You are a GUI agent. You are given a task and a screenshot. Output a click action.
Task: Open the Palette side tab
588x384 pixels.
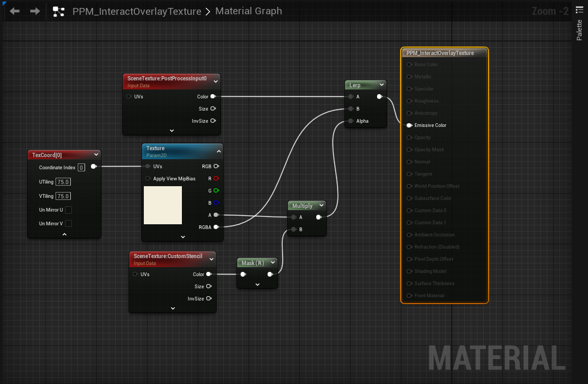click(x=580, y=30)
